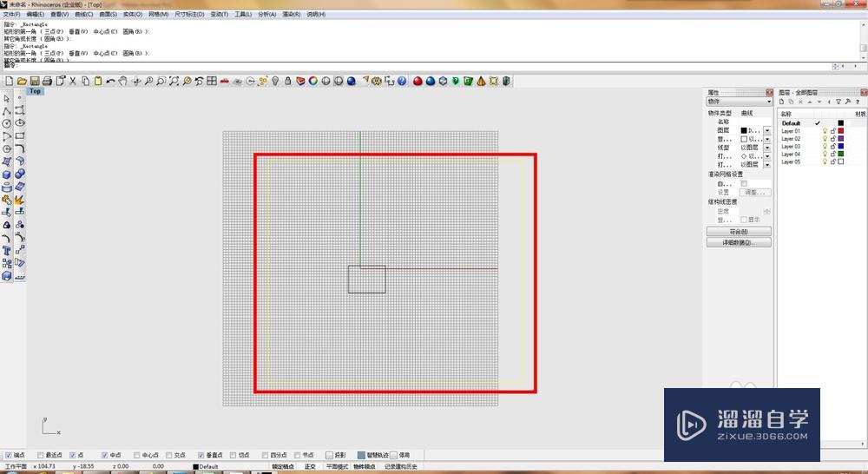Save the model with the floppy disk icon
This screenshot has height=474, width=868.
pyautogui.click(x=35, y=81)
